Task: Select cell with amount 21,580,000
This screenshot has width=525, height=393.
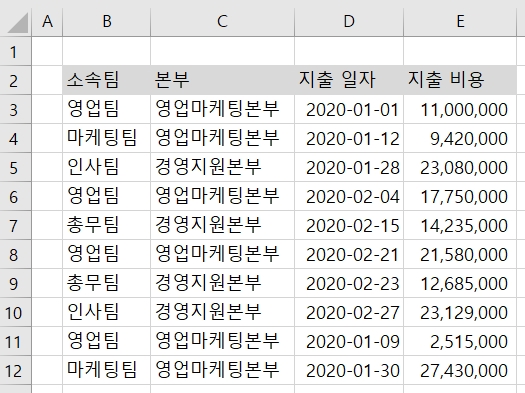Action: click(460, 254)
